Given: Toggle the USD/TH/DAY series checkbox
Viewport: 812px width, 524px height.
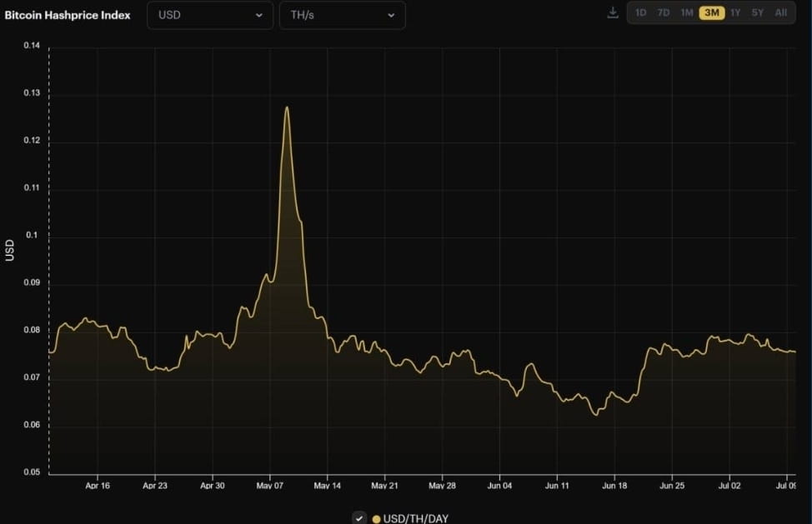Looking at the screenshot, I should pos(359,518).
